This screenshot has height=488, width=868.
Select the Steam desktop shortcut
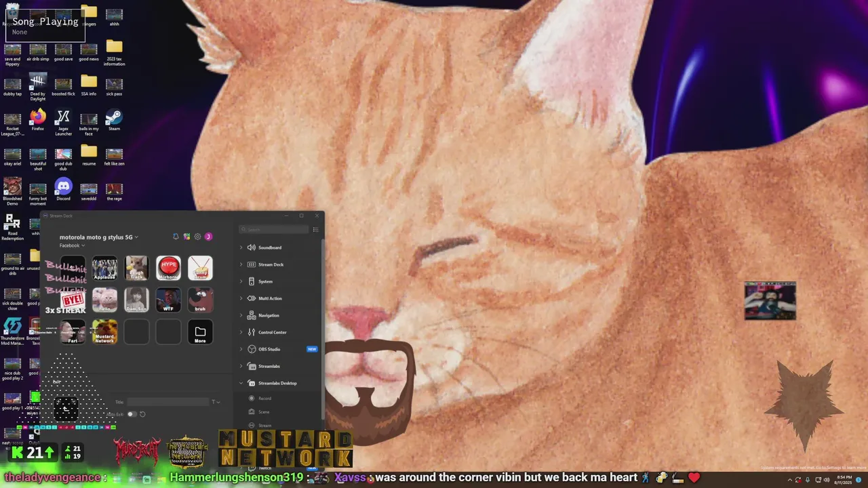(114, 121)
